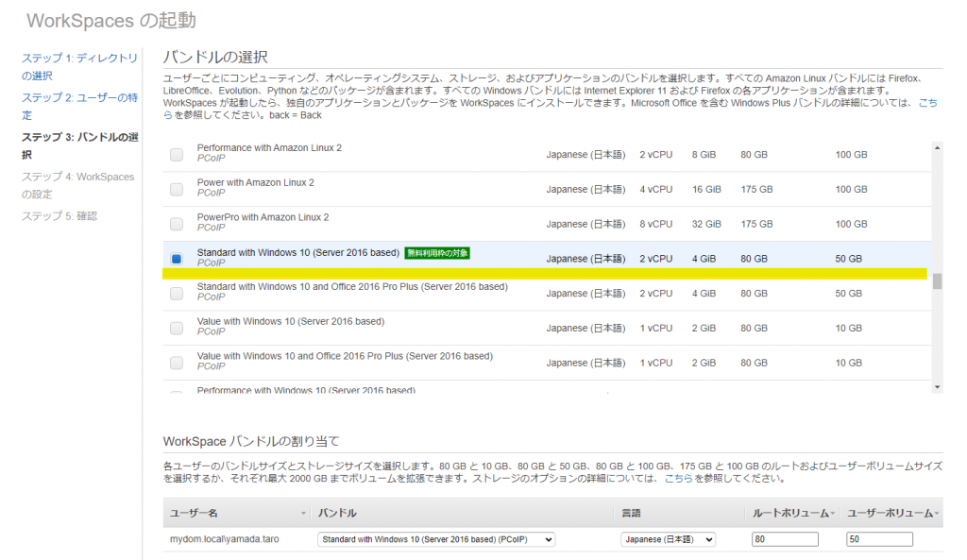Click the bundle list scroll-up arrow
Image resolution: width=967 pixels, height=560 pixels.
click(937, 148)
